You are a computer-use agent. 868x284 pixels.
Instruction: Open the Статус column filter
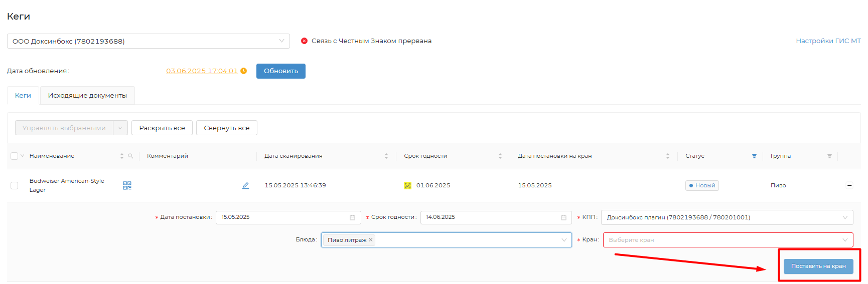tap(754, 156)
